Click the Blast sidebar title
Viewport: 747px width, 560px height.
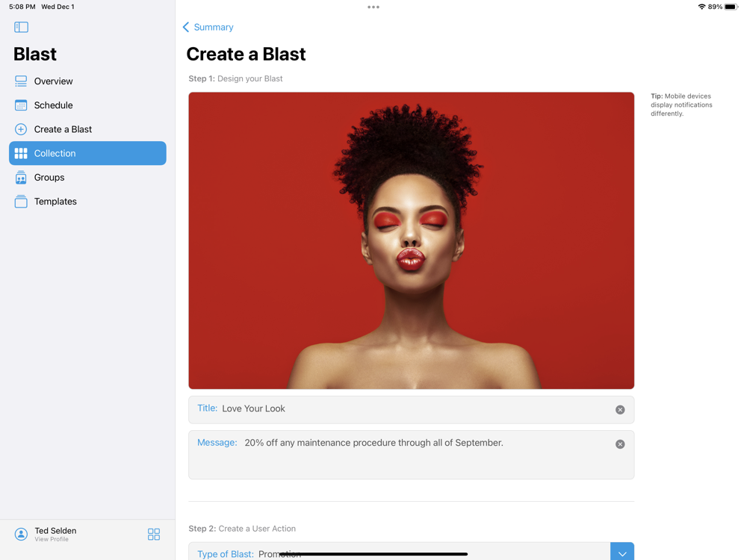click(35, 55)
